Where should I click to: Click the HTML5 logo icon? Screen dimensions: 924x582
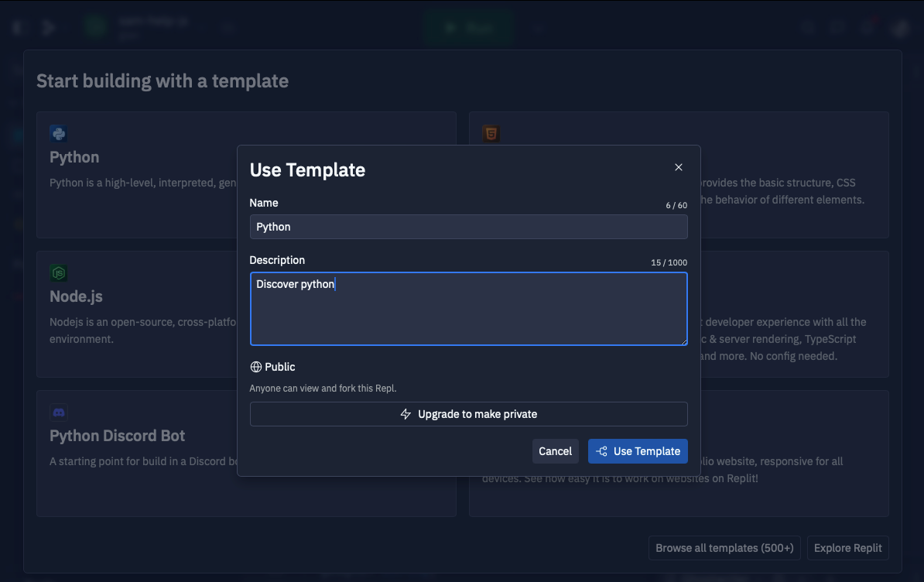coord(491,134)
